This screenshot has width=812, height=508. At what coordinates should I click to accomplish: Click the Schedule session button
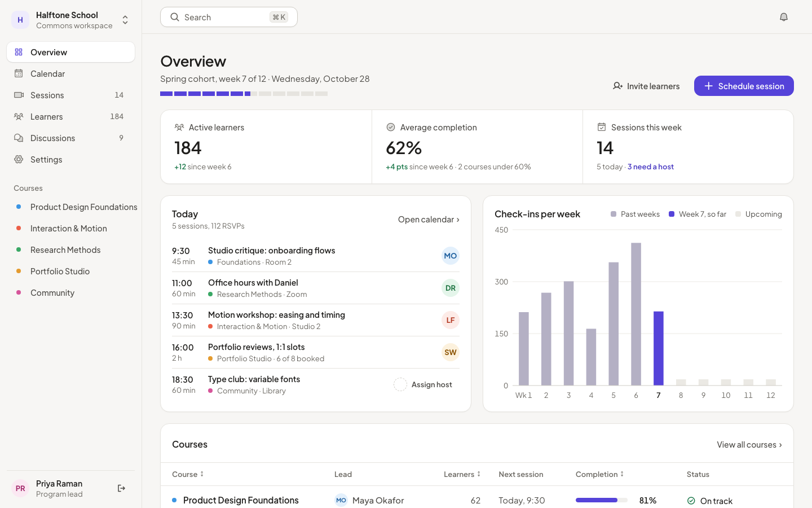744,86
